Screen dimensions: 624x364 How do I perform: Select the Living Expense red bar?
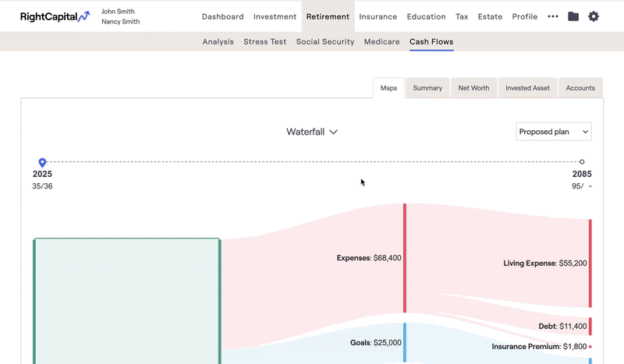pyautogui.click(x=590, y=263)
